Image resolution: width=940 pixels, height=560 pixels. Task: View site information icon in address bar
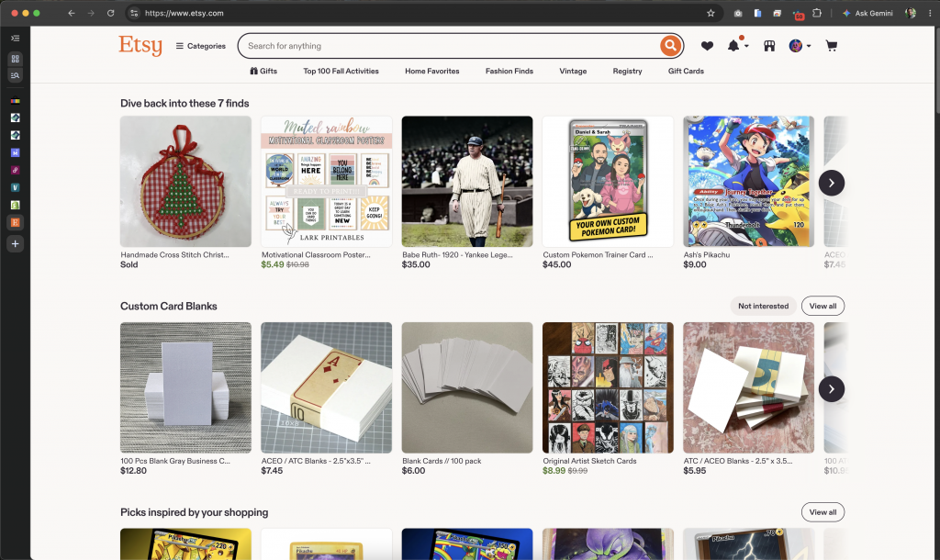pyautogui.click(x=134, y=13)
